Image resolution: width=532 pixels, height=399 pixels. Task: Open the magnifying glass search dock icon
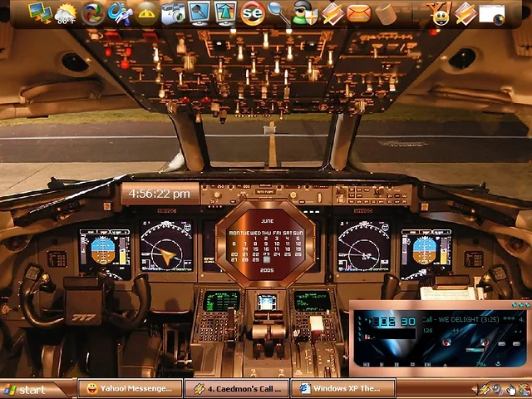pos(279,12)
